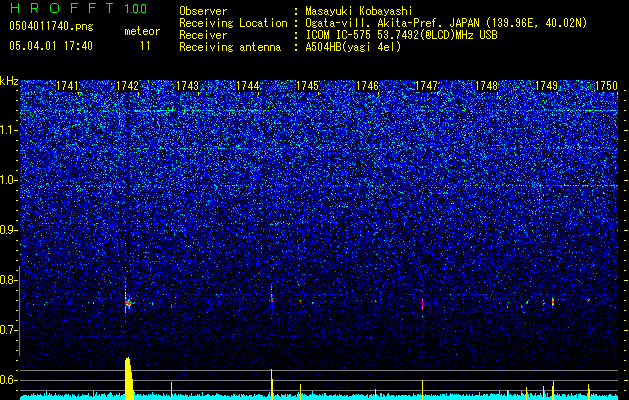Select the ICOM IC-575 receiver value
This screenshot has height=400, width=629.
(x=401, y=35)
